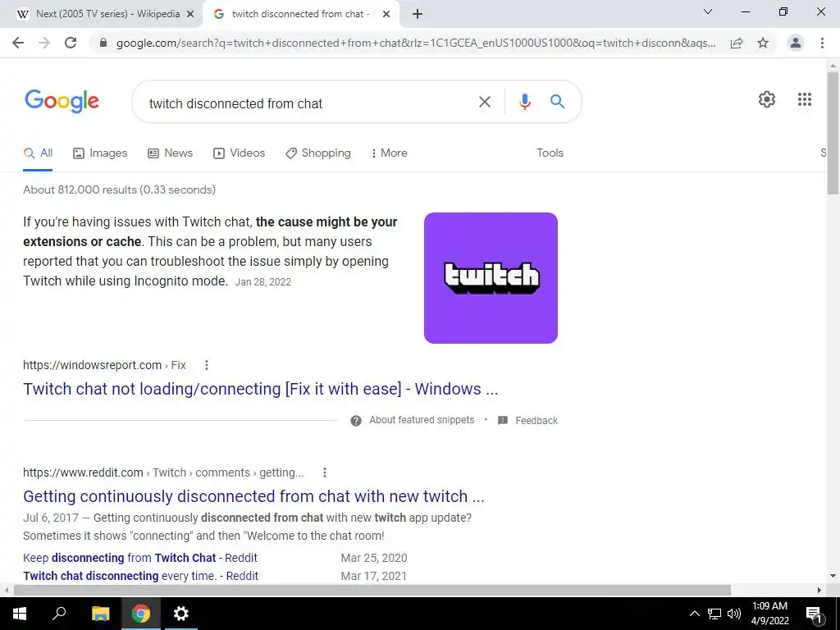Expand the More search categories

coord(389,153)
